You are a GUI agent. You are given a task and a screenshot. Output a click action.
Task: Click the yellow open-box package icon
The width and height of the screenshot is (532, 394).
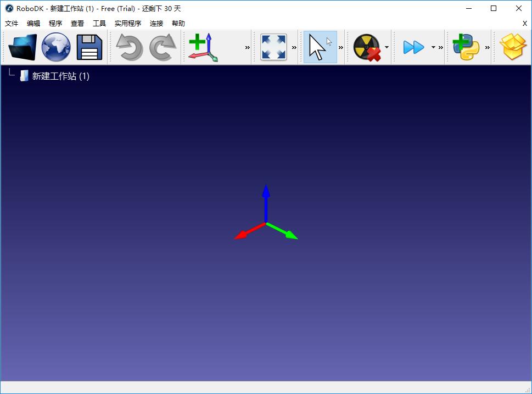513,47
